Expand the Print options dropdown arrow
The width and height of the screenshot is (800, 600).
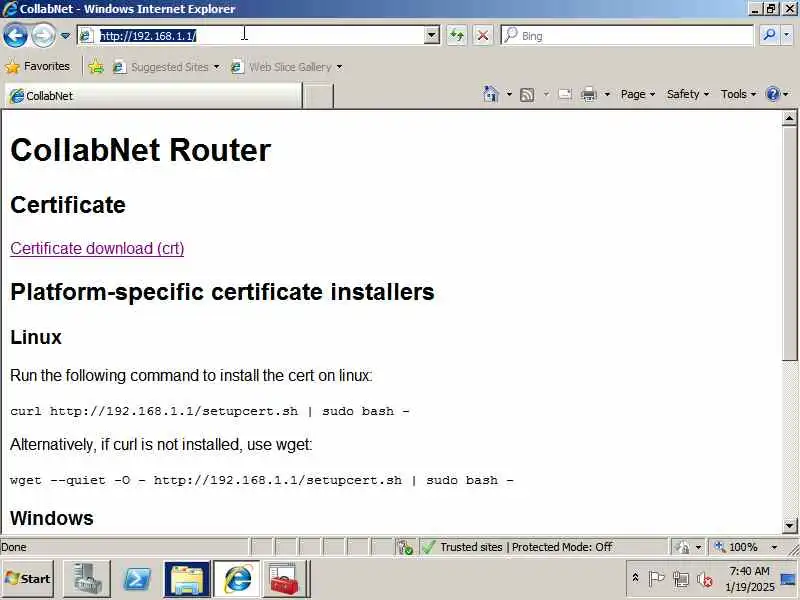[x=607, y=94]
